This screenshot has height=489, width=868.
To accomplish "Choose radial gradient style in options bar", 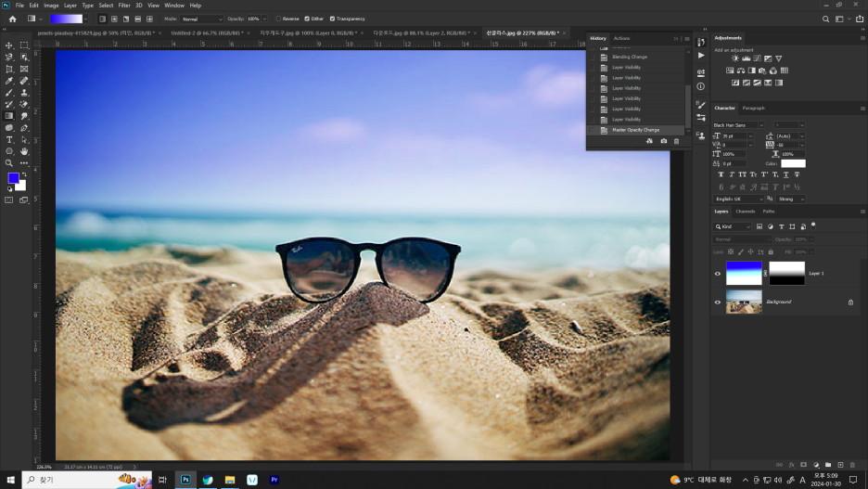I will (x=114, y=19).
